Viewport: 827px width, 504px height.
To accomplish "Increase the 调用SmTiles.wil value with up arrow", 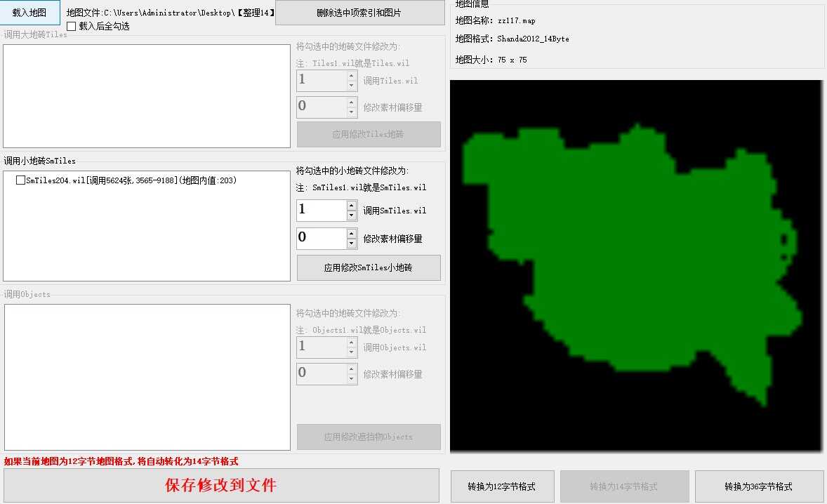I will 352,205.
